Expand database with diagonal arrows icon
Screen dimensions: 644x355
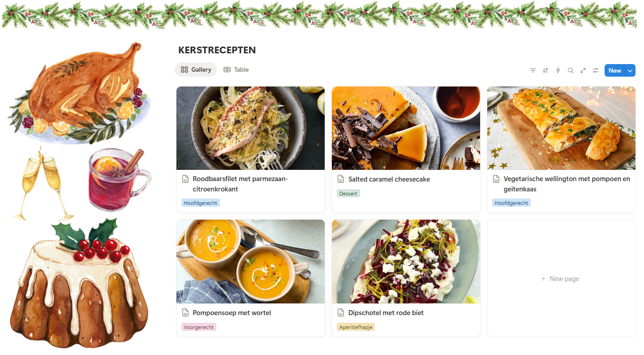583,70
